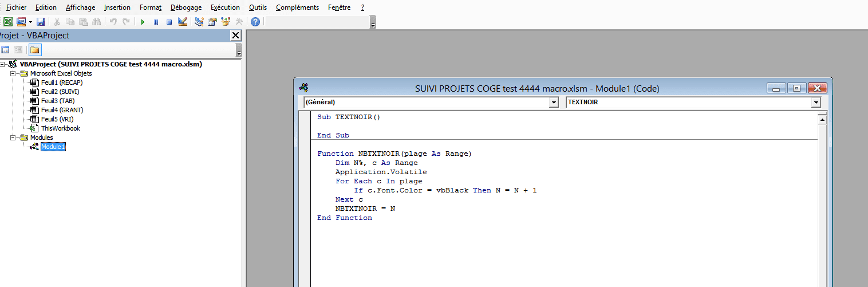Toggle folders view in the project pane
This screenshot has height=287, width=868.
[35, 50]
